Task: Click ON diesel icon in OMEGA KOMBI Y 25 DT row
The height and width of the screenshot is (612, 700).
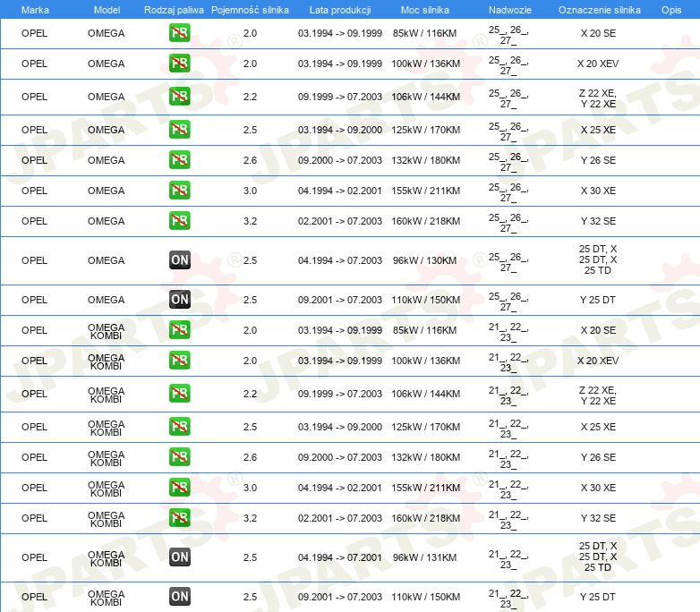Action: click(179, 597)
